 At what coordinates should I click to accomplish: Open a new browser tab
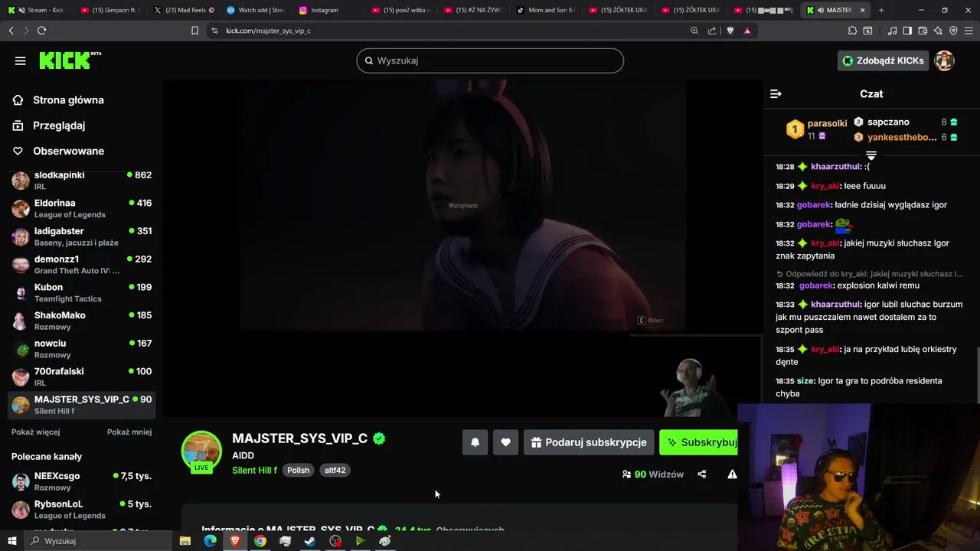pos(881,10)
